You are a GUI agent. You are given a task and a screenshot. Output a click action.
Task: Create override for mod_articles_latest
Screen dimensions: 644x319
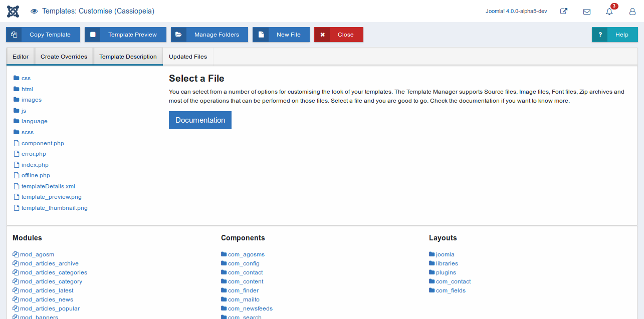[x=47, y=290]
